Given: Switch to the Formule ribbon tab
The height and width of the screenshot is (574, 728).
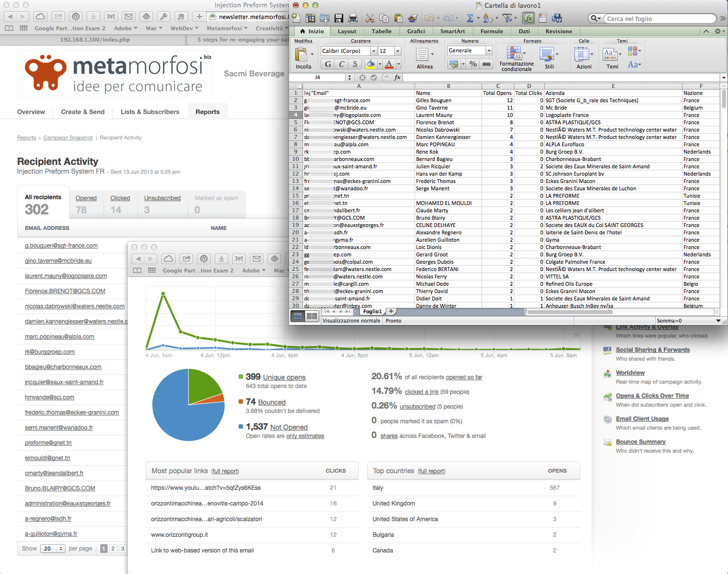Looking at the screenshot, I should coord(491,31).
